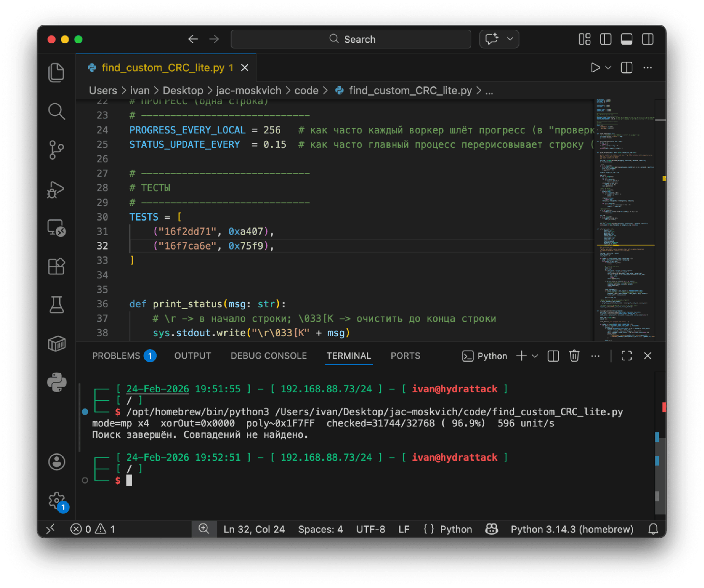Open the Testing flask view
Image resolution: width=704 pixels, height=588 pixels.
pos(56,305)
